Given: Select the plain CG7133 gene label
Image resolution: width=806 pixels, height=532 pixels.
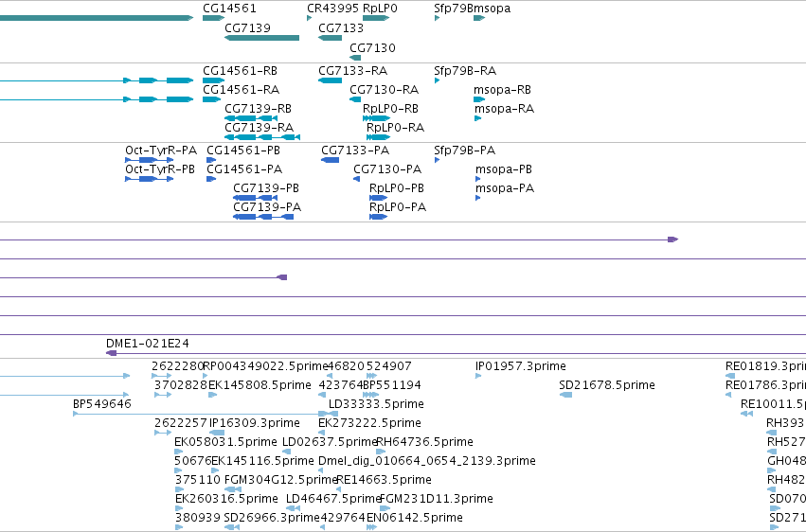Looking at the screenshot, I should 341,27.
